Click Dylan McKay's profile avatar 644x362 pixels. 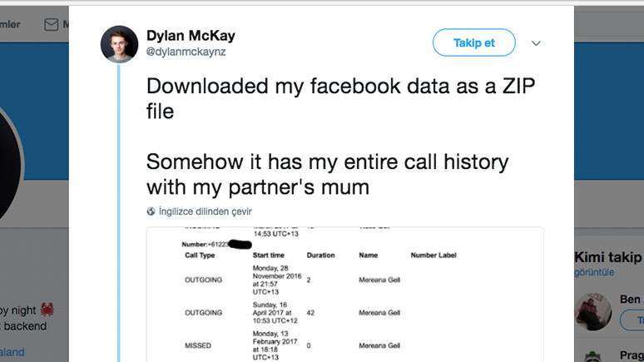(x=119, y=44)
